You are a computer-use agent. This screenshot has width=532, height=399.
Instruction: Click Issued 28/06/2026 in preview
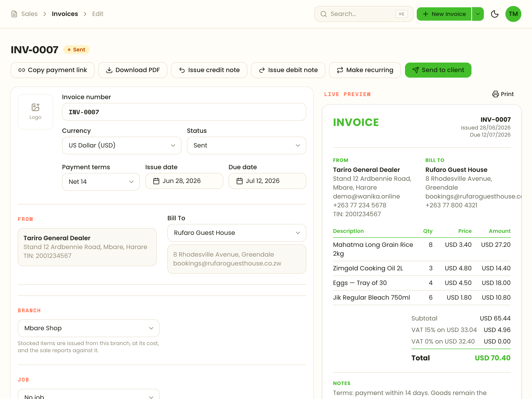coord(486,128)
